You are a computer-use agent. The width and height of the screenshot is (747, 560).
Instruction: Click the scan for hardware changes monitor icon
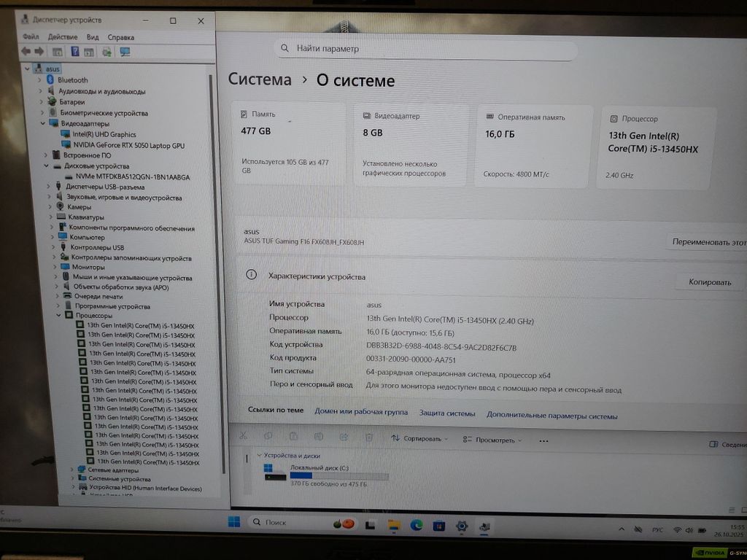click(125, 52)
